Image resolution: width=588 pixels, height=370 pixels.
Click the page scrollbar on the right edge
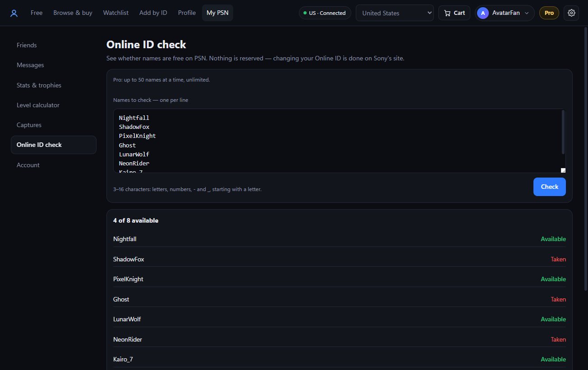(586, 158)
